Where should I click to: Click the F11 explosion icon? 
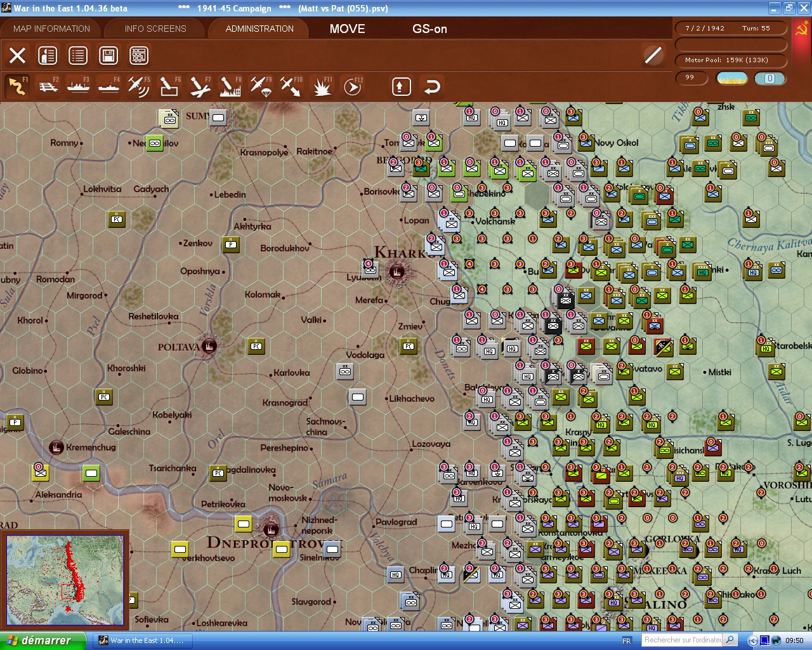pyautogui.click(x=322, y=86)
